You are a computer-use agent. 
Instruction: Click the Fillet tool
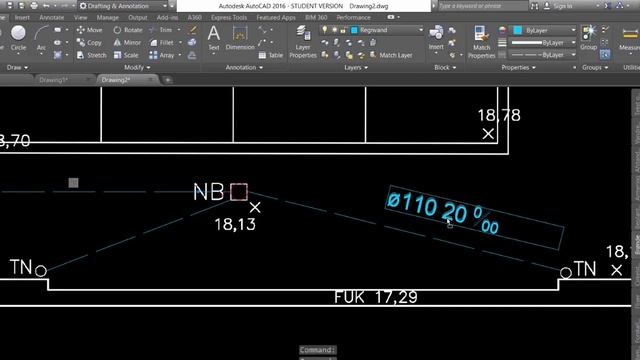162,42
